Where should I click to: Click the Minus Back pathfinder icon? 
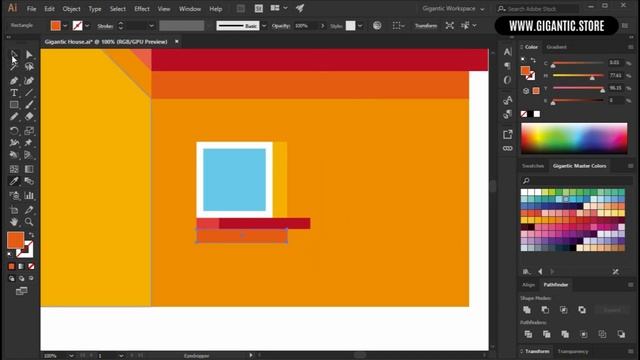(x=621, y=334)
